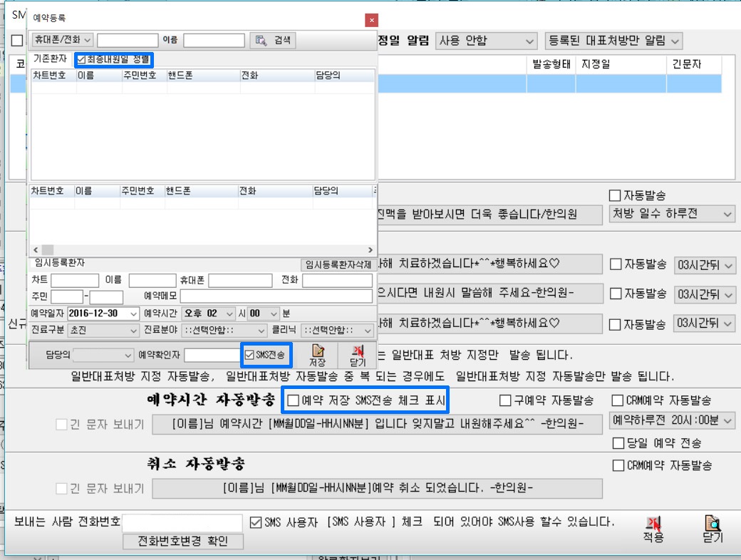Click the 검색 search icon button
The image size is (741, 560).
pos(274,40)
